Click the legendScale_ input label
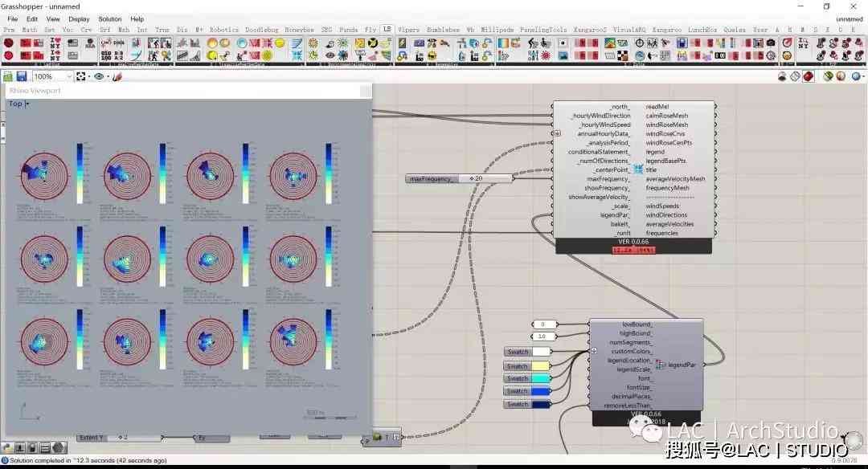 tap(634, 369)
